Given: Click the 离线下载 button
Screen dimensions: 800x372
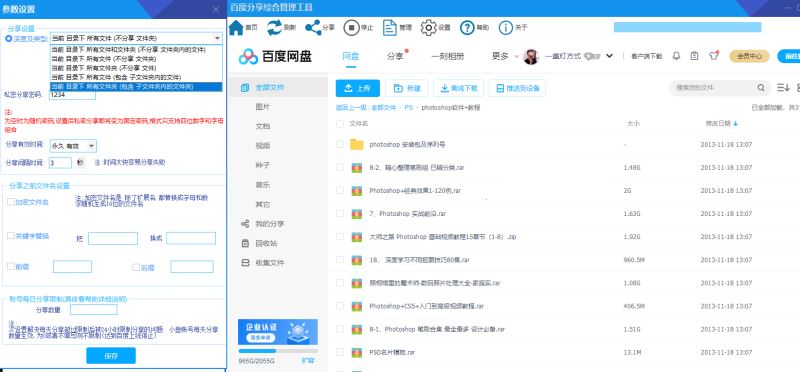Looking at the screenshot, I should point(459,88).
